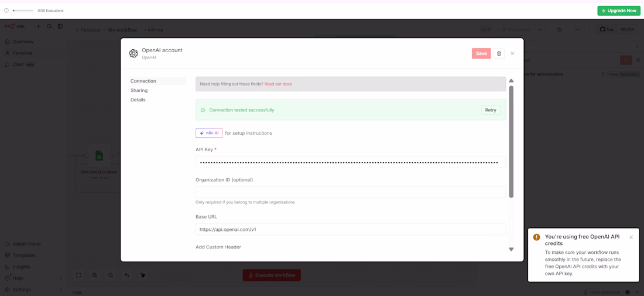644x296 pixels.
Task: Click the plus create icon in sidebar header
Action: pos(39,26)
